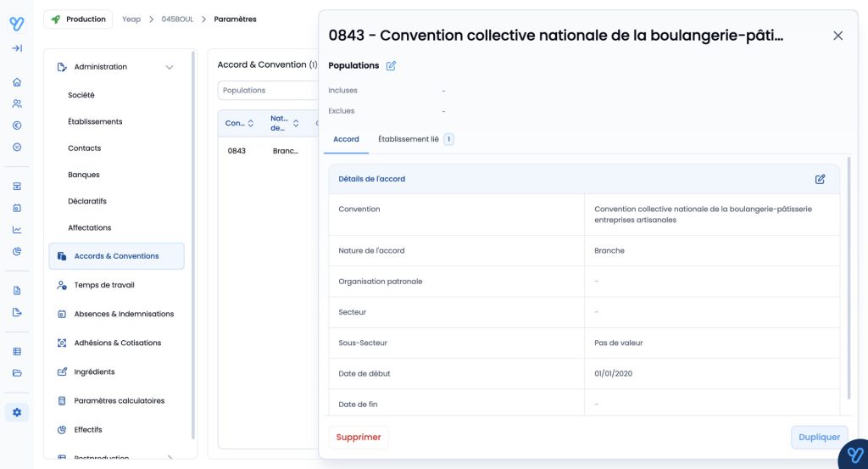Image resolution: width=868 pixels, height=469 pixels.
Task: Open Temps de travail settings
Action: (x=104, y=285)
